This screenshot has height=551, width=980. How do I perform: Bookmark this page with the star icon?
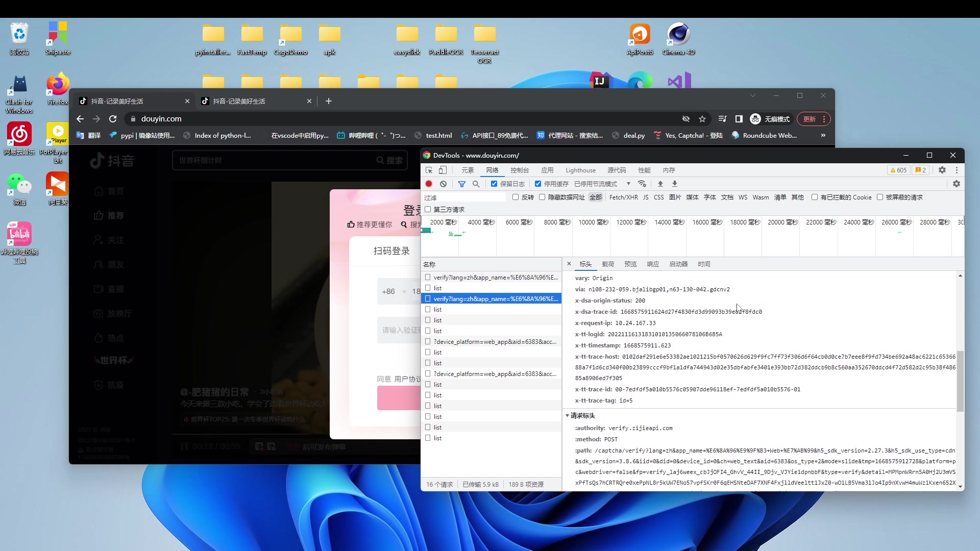click(x=702, y=119)
